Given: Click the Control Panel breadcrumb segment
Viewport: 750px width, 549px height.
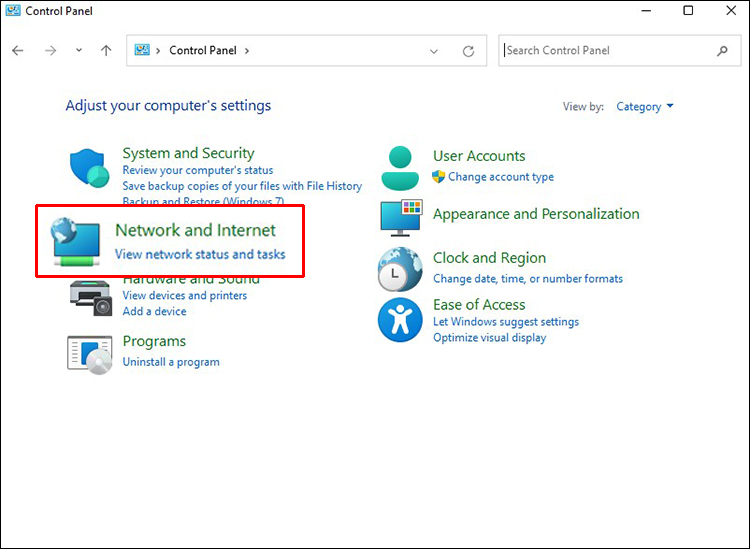Looking at the screenshot, I should pyautogui.click(x=203, y=50).
